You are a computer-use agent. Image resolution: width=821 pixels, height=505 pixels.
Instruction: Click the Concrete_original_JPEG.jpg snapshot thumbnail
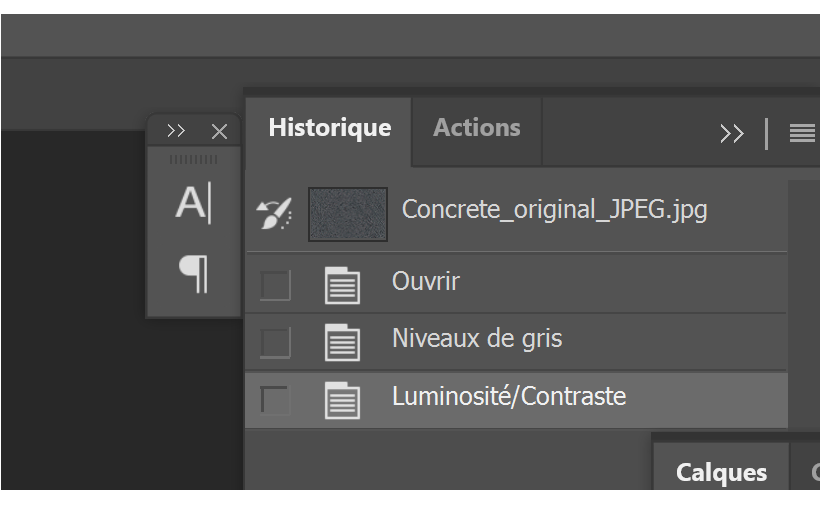pyautogui.click(x=347, y=214)
